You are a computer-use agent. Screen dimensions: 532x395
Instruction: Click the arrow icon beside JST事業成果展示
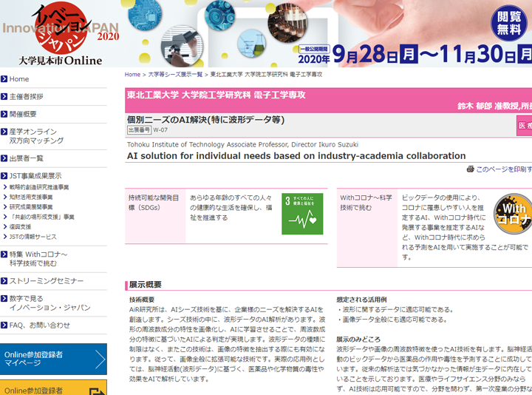pyautogui.click(x=4, y=176)
